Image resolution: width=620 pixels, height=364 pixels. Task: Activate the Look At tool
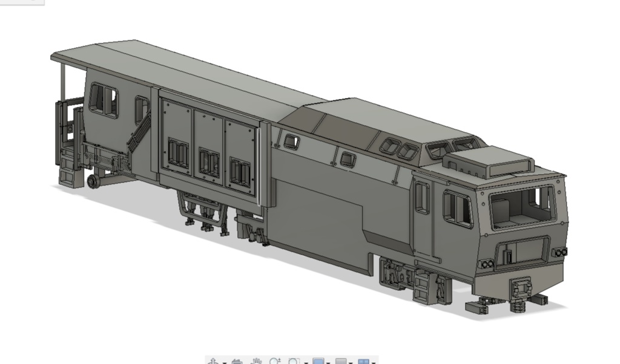[237, 361]
